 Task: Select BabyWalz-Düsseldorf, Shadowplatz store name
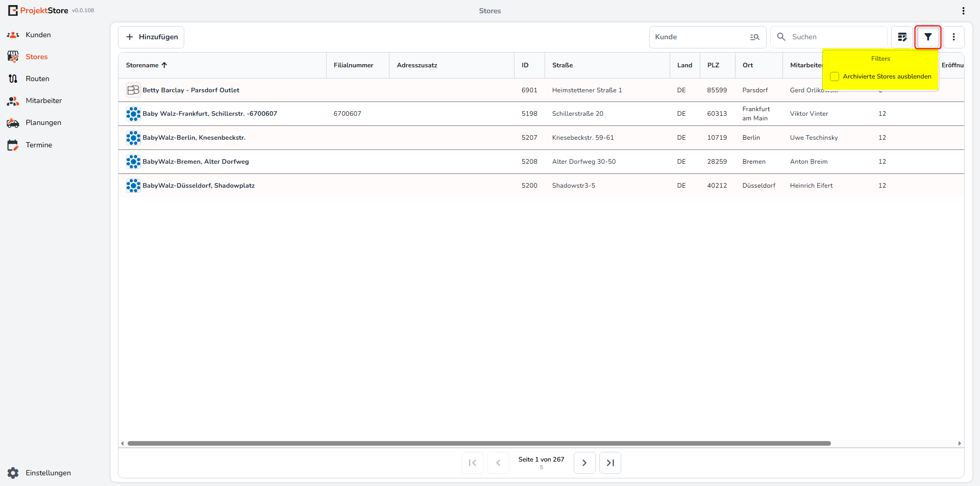[x=199, y=186]
